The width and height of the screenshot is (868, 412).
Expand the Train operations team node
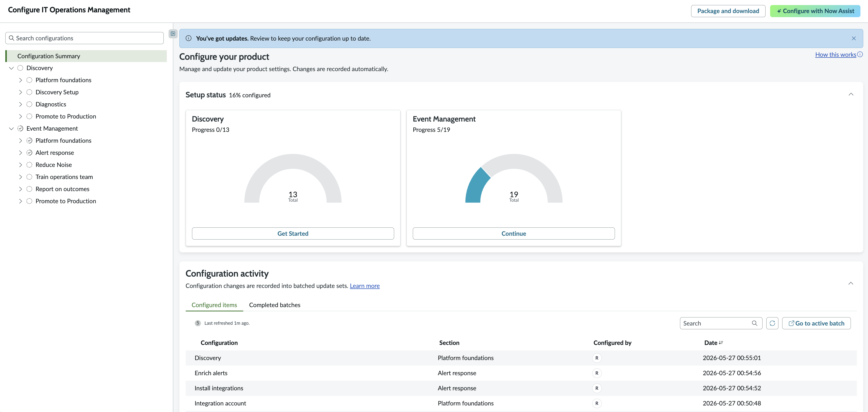click(x=20, y=177)
